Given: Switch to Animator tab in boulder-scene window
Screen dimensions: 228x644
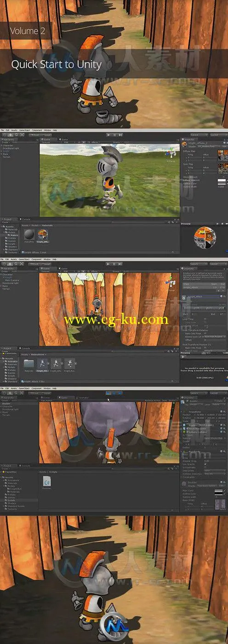Looking at the screenshot, I should coord(83,398).
